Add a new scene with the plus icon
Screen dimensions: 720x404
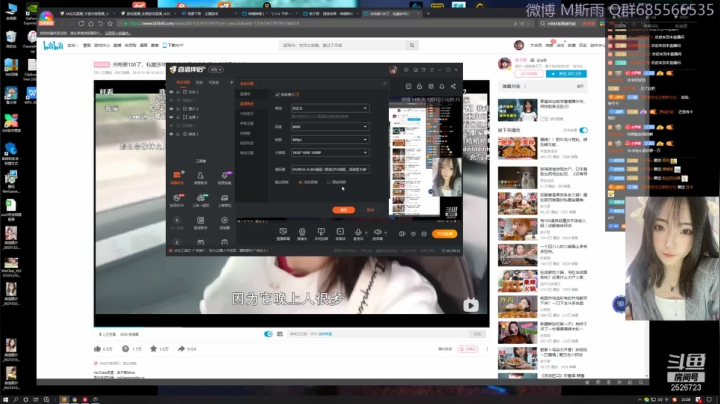[x=231, y=82]
